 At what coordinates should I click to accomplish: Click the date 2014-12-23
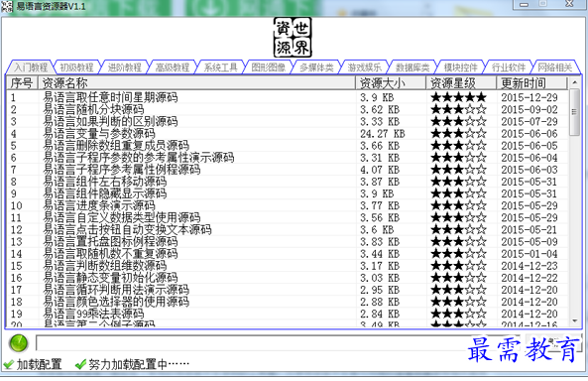(x=529, y=266)
